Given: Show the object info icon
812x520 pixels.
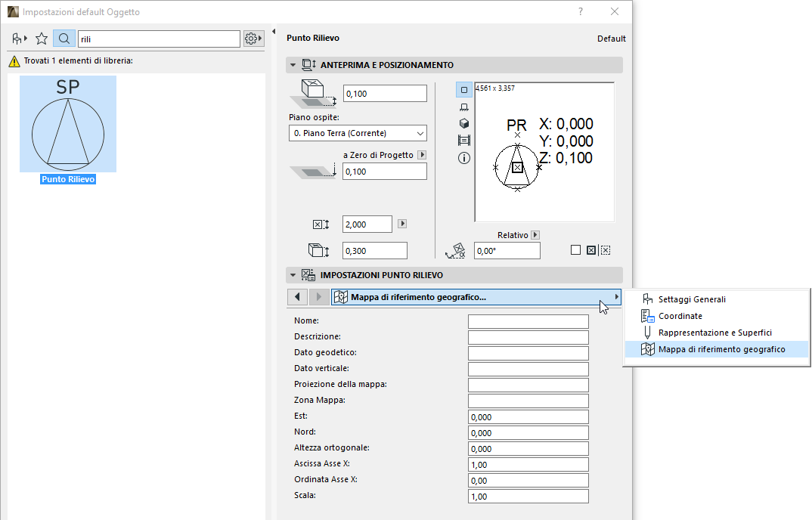Looking at the screenshot, I should pos(464,158).
